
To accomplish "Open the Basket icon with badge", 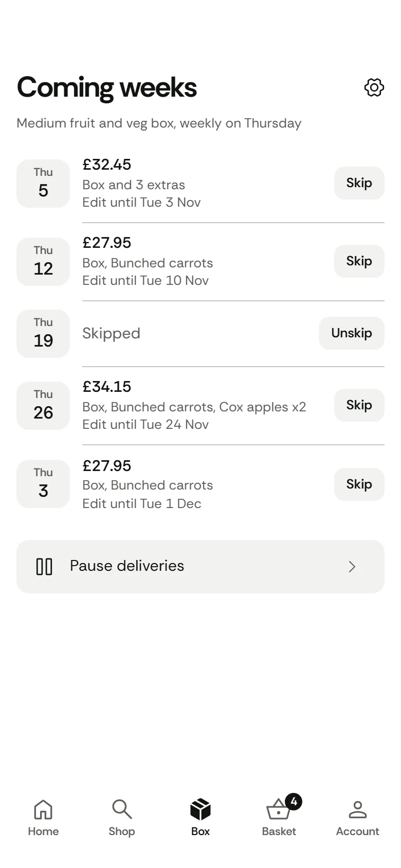I will click(279, 809).
